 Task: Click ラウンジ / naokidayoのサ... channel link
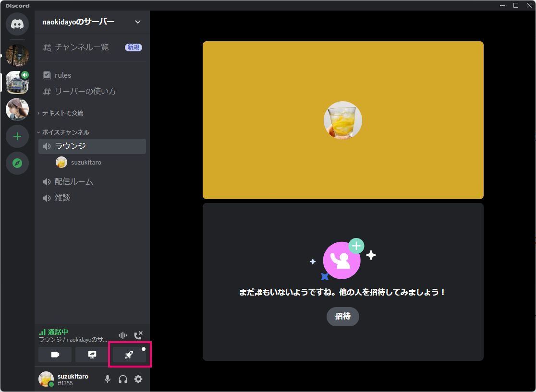73,340
